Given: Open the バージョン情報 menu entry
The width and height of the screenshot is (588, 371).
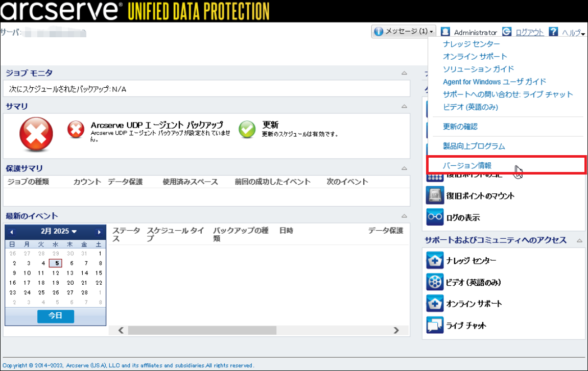Looking at the screenshot, I should point(467,165).
